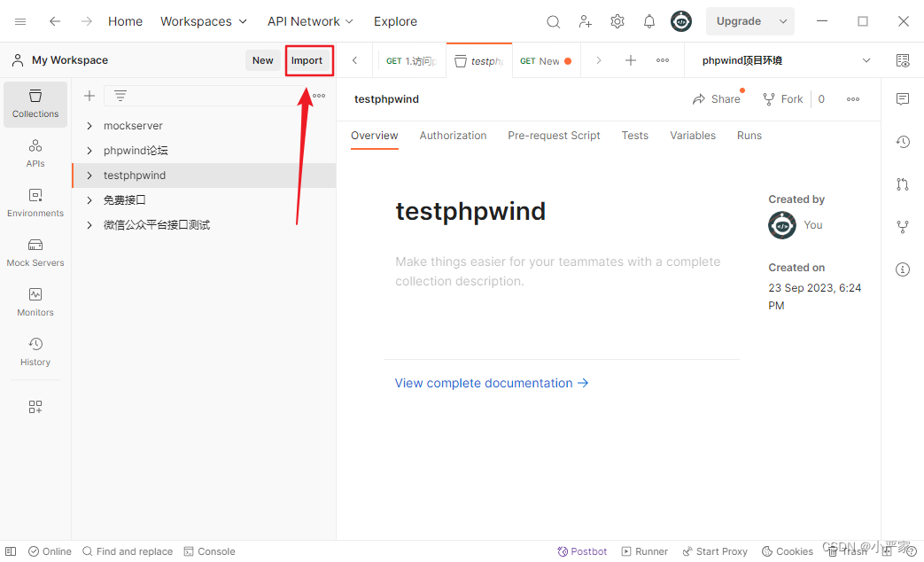Switch to the Overview tab

374,136
